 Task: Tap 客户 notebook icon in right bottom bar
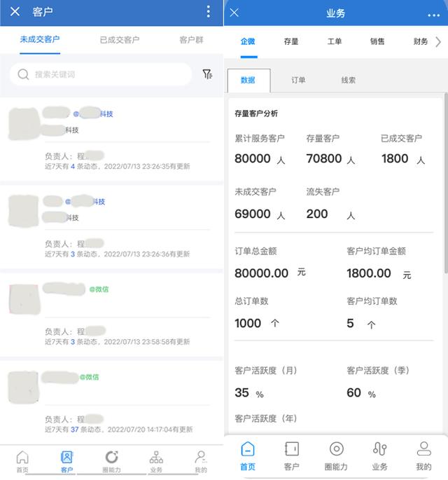point(292,448)
